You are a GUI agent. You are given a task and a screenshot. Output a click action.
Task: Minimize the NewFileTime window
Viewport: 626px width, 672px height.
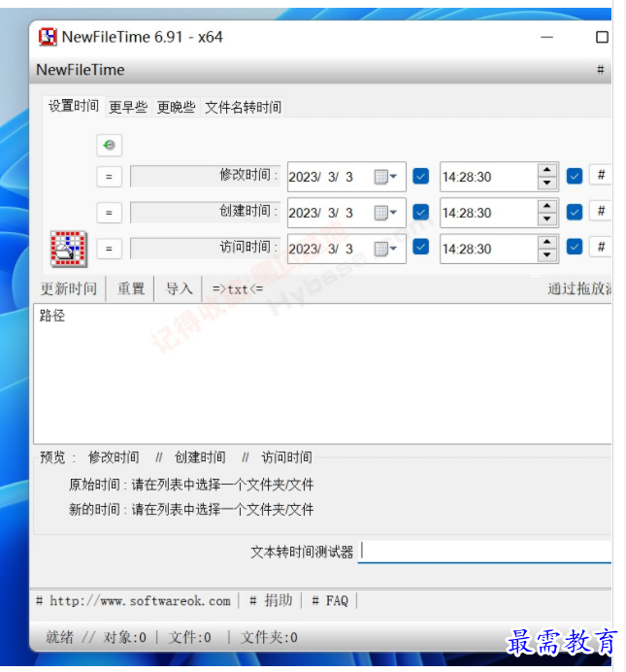[x=546, y=37]
